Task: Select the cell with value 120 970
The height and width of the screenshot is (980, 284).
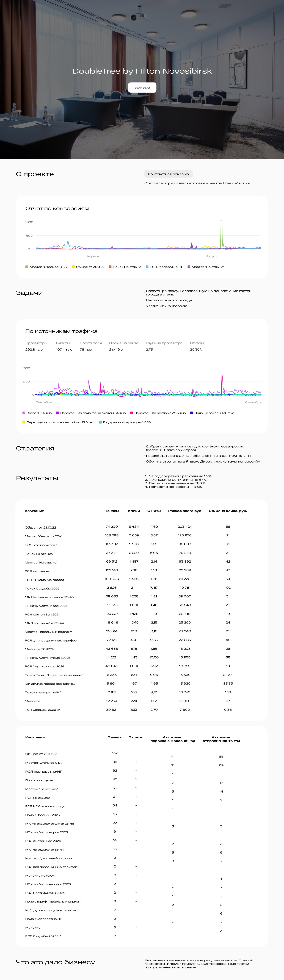Action: pyautogui.click(x=185, y=535)
